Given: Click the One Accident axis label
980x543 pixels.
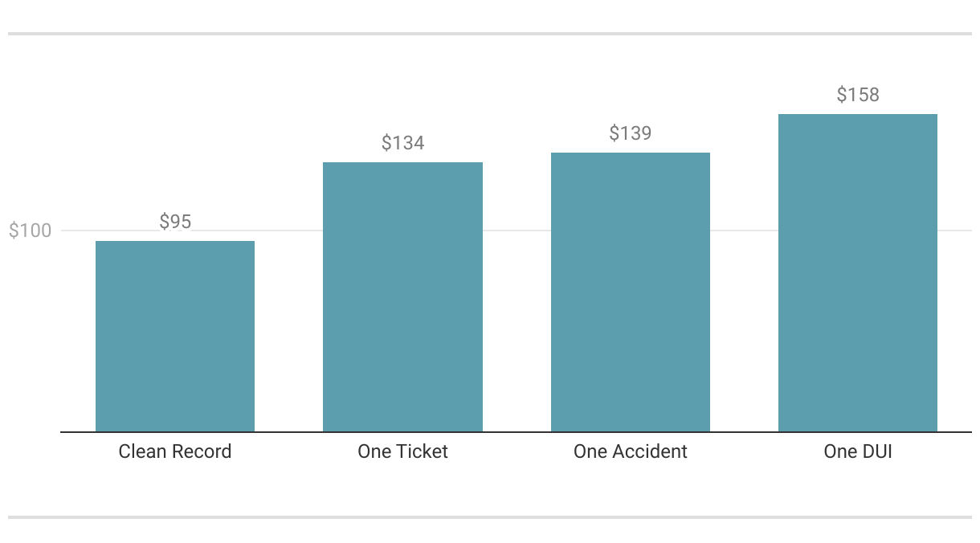Looking at the screenshot, I should click(631, 451).
